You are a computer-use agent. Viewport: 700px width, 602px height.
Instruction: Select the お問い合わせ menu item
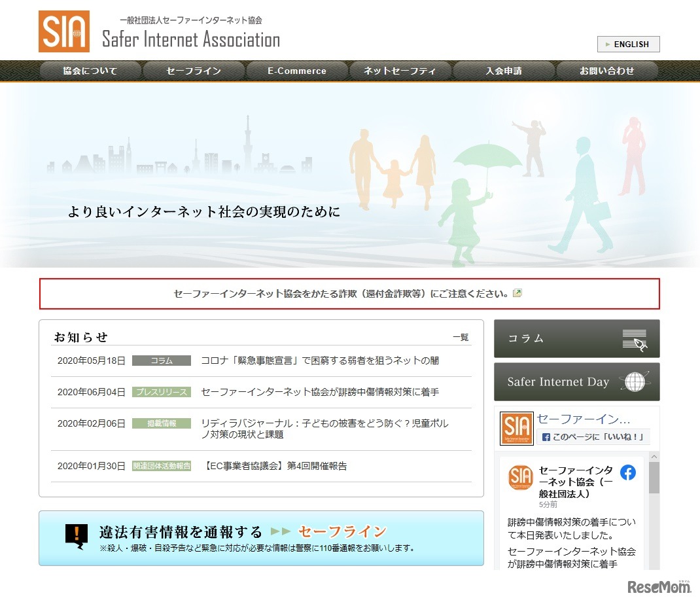point(607,71)
